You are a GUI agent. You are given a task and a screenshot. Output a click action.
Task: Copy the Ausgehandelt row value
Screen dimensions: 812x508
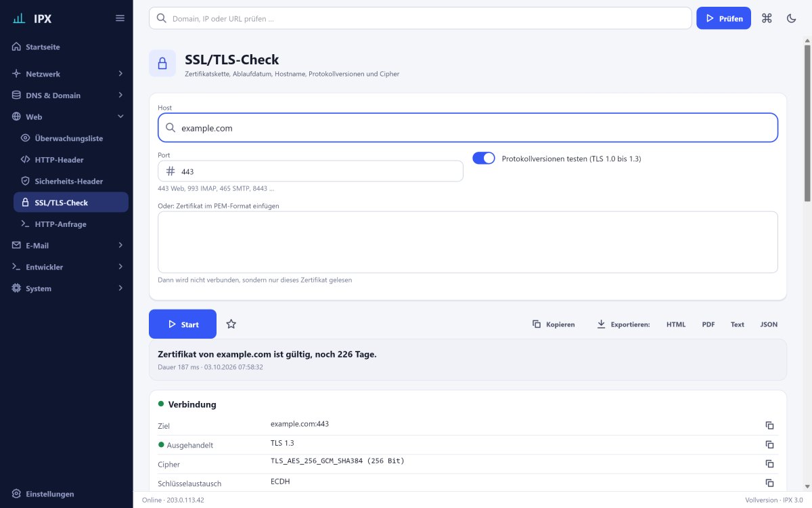769,444
